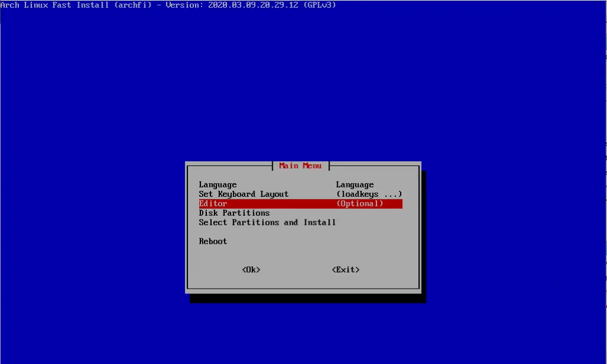
Task: Choose Select Partitions and Install
Action: pyautogui.click(x=267, y=222)
